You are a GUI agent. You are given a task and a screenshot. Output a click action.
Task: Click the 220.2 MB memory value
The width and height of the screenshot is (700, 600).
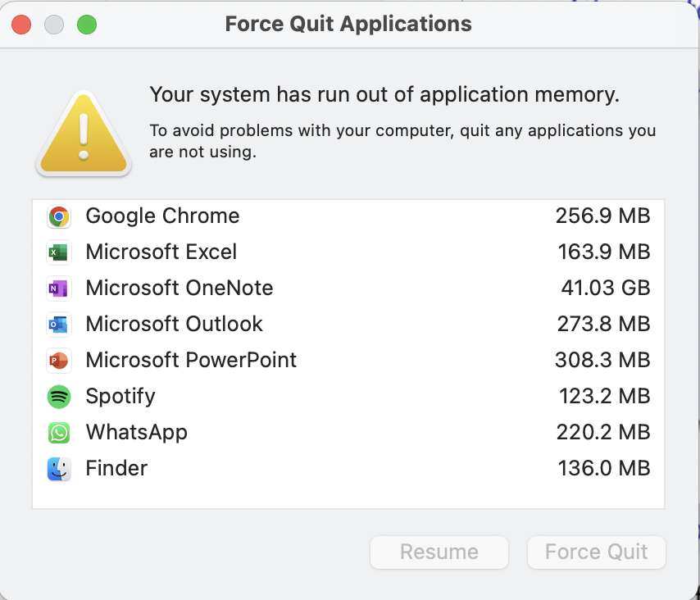click(603, 433)
